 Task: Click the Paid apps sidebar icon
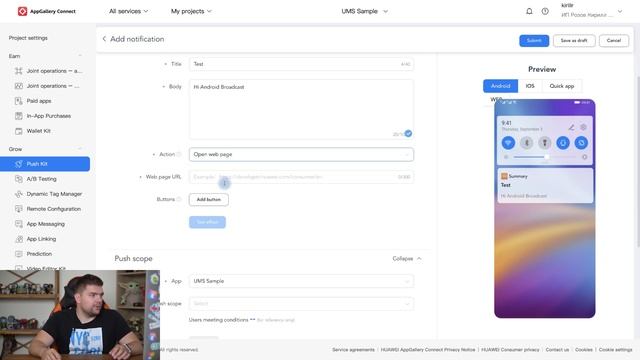18,101
